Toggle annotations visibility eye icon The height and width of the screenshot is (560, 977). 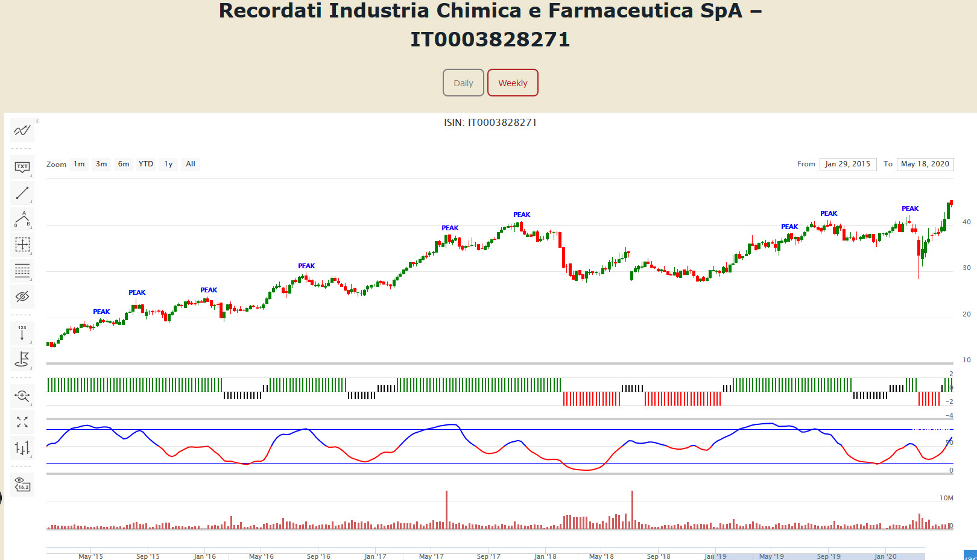click(x=22, y=297)
